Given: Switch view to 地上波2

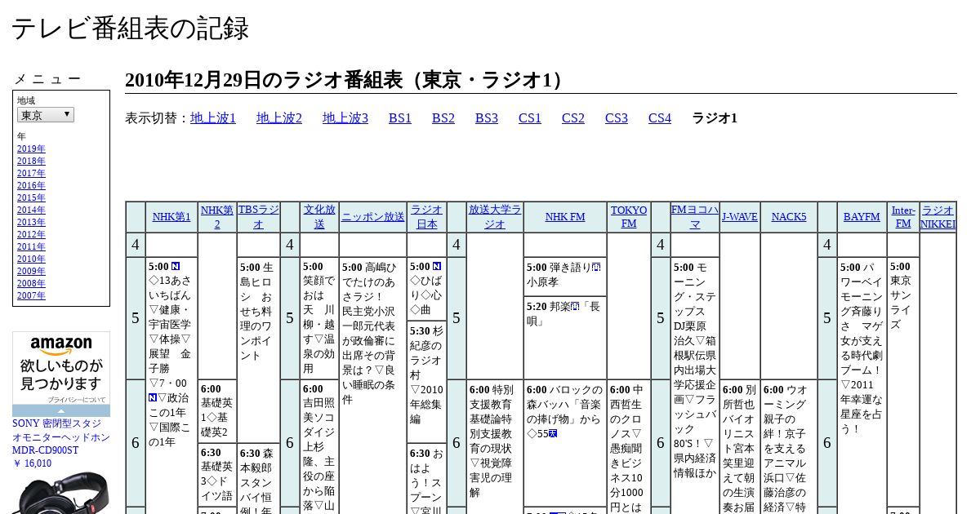Looking at the screenshot, I should (279, 118).
